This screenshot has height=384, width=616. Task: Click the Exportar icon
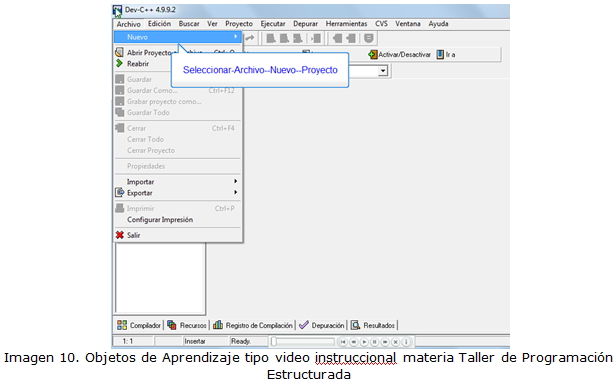(x=119, y=193)
